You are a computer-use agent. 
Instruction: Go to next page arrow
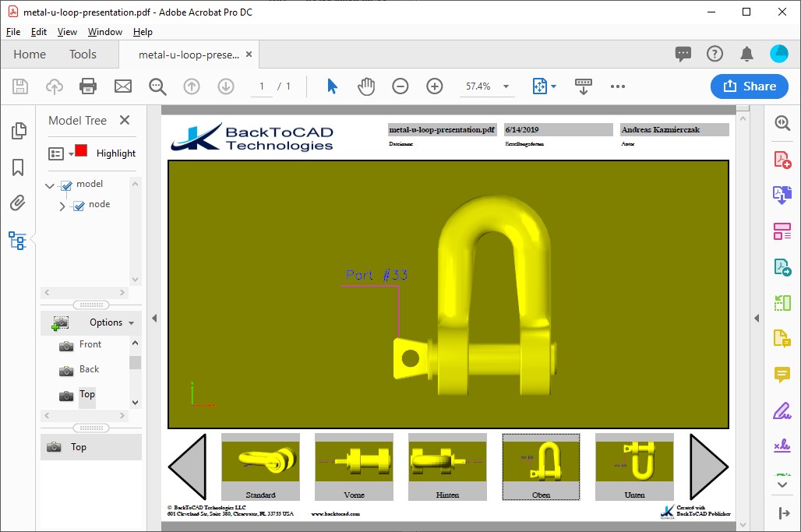(x=226, y=86)
